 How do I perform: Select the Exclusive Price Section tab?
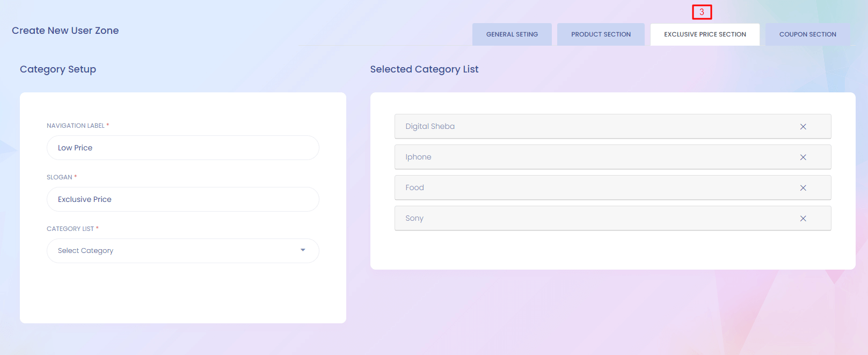(705, 34)
